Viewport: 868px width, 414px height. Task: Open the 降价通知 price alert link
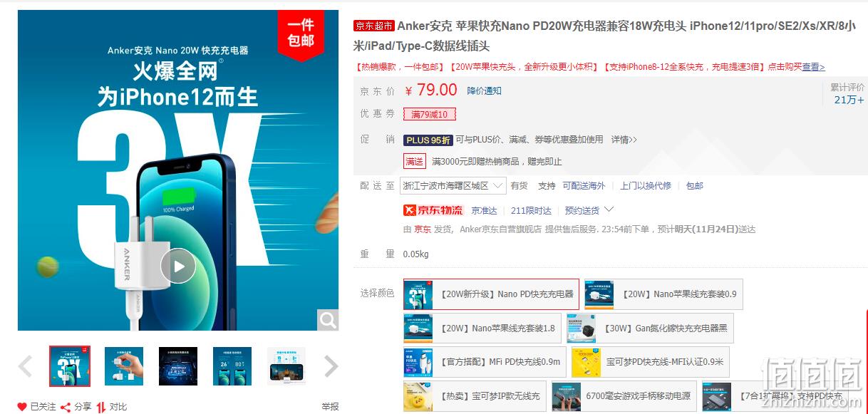tap(485, 90)
